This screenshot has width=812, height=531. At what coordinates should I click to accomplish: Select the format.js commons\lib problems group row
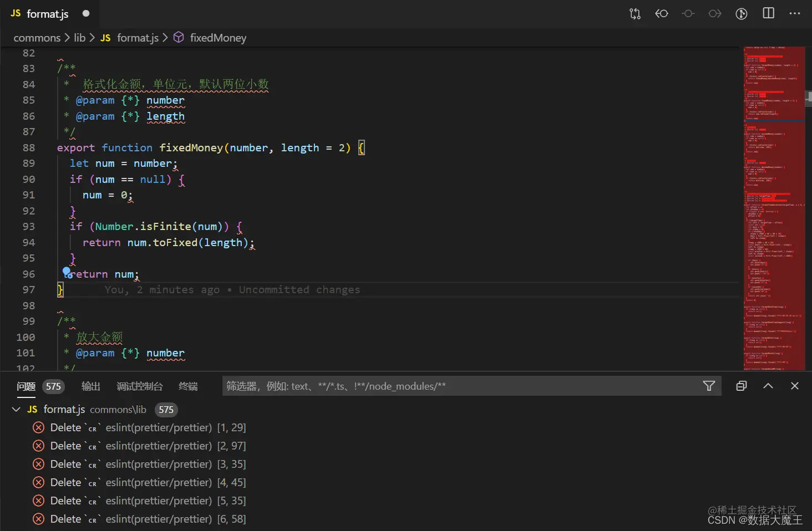click(x=406, y=410)
